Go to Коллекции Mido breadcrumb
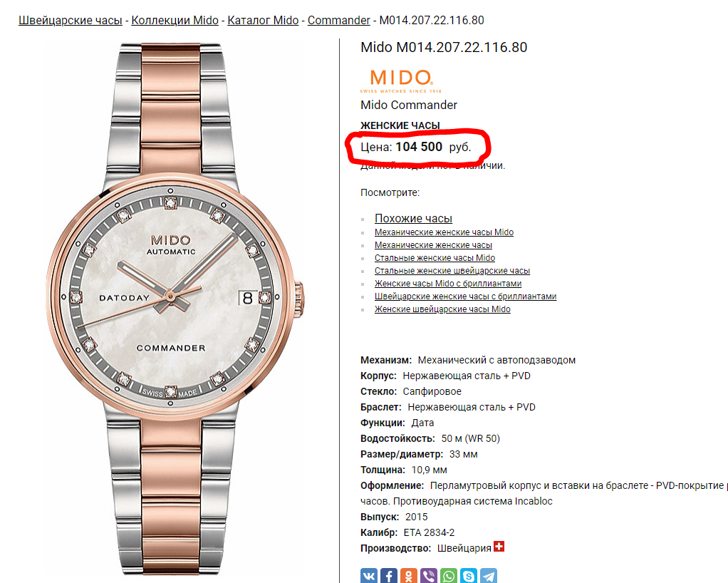Image resolution: width=728 pixels, height=583 pixels. 175,21
